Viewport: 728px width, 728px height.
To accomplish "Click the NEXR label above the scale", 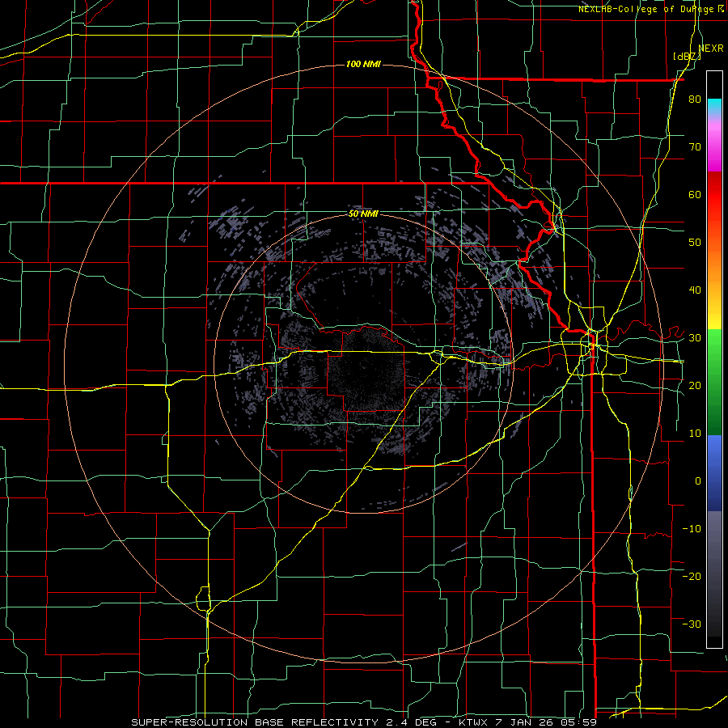I will [711, 49].
